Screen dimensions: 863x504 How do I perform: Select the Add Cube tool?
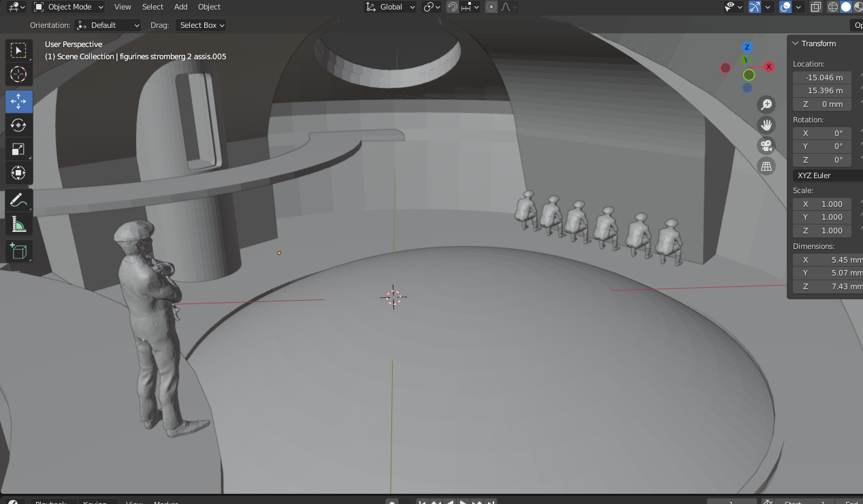click(18, 251)
